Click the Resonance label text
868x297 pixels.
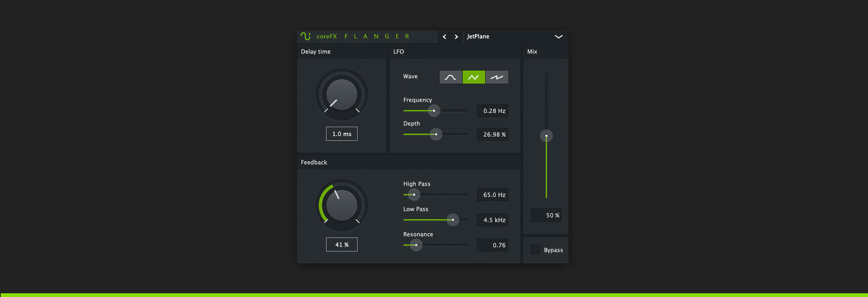click(x=418, y=234)
